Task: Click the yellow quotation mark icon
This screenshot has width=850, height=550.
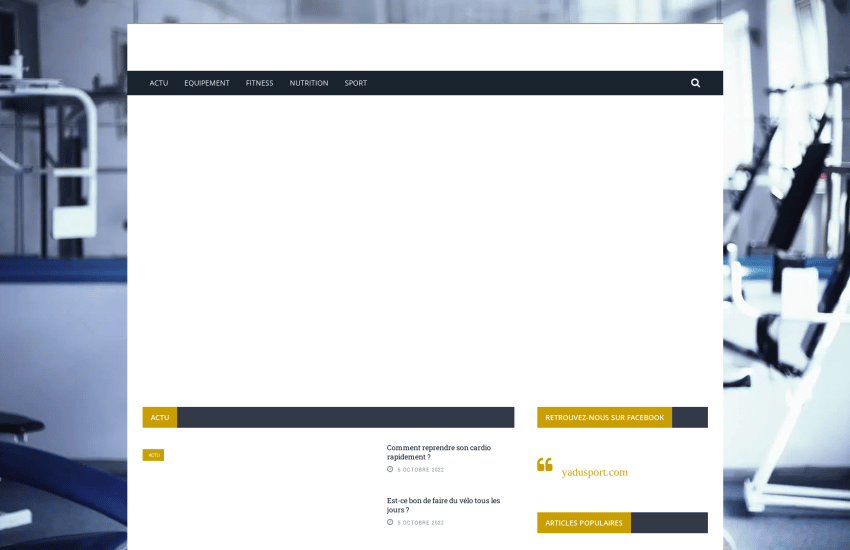Action: click(545, 465)
